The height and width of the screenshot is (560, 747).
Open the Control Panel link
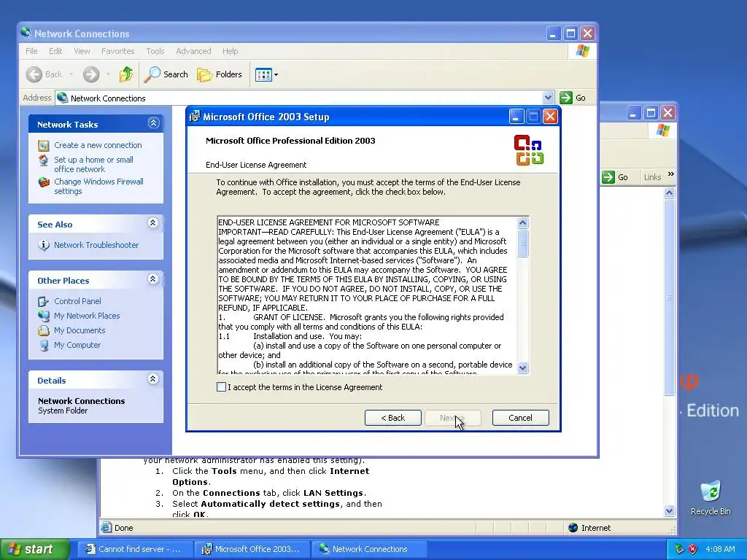(x=77, y=301)
